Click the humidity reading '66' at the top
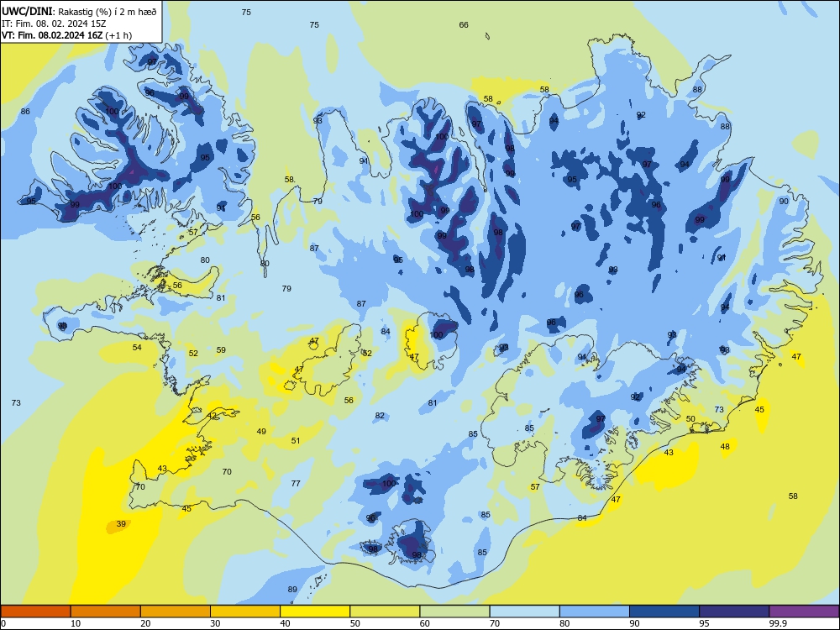840x630 pixels. pyautogui.click(x=464, y=24)
